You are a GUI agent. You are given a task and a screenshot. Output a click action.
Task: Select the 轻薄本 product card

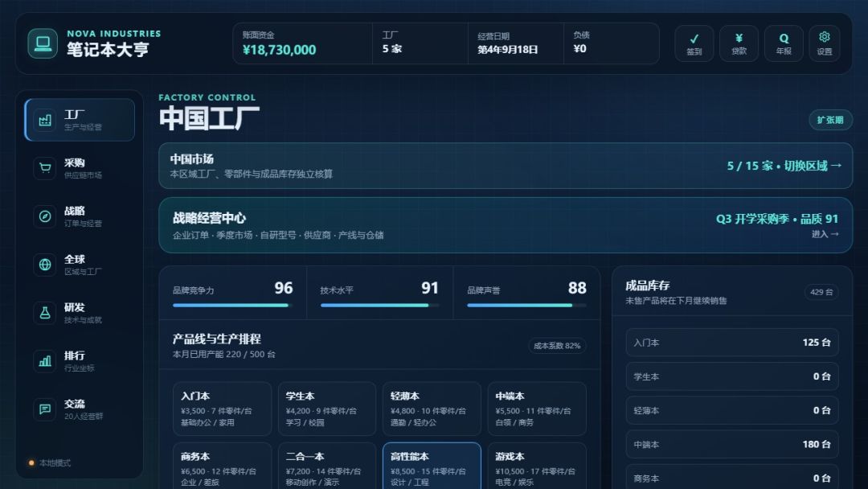[x=432, y=409]
